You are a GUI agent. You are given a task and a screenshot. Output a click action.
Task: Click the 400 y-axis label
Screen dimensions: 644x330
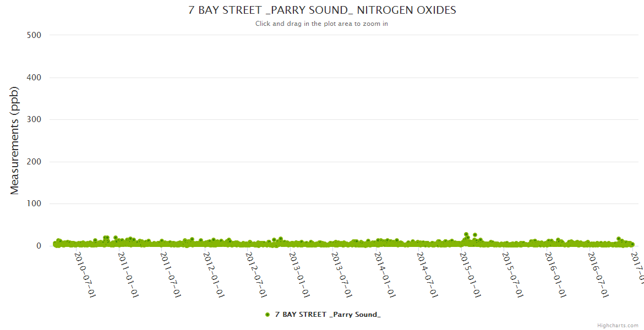34,78
